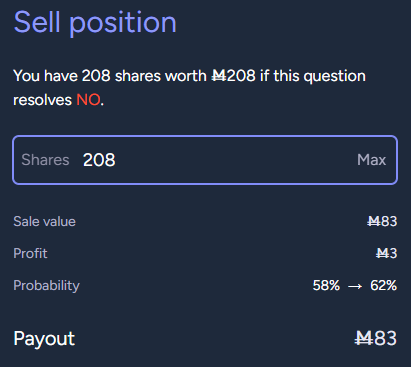Focus the Shares input field
Screen dimensions: 411x367
tap(205, 160)
